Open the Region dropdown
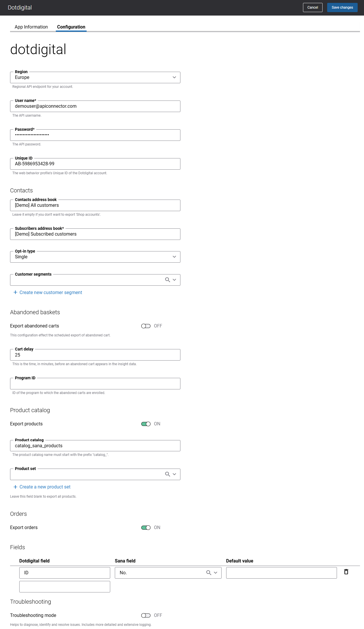The width and height of the screenshot is (364, 629). (x=95, y=77)
